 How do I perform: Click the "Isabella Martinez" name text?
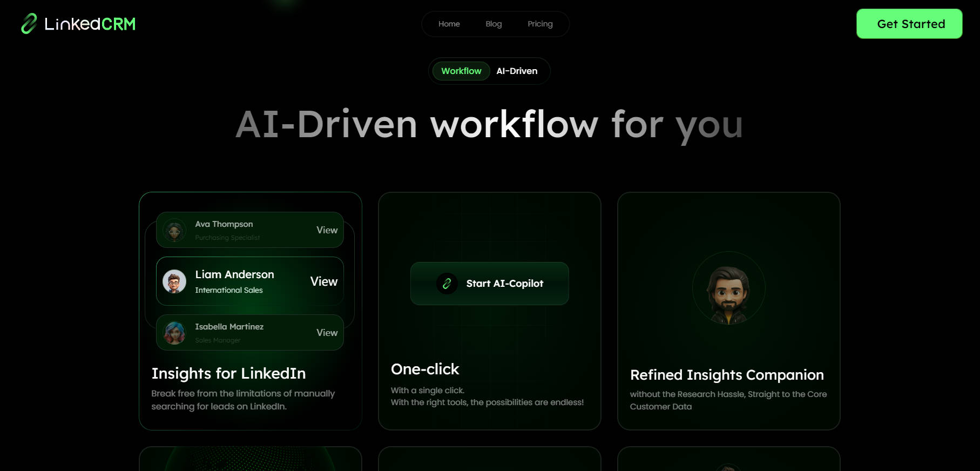coord(229,327)
